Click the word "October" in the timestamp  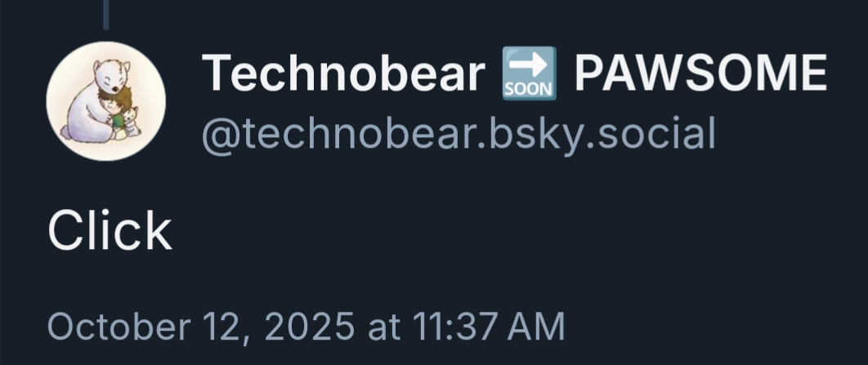click(x=119, y=327)
